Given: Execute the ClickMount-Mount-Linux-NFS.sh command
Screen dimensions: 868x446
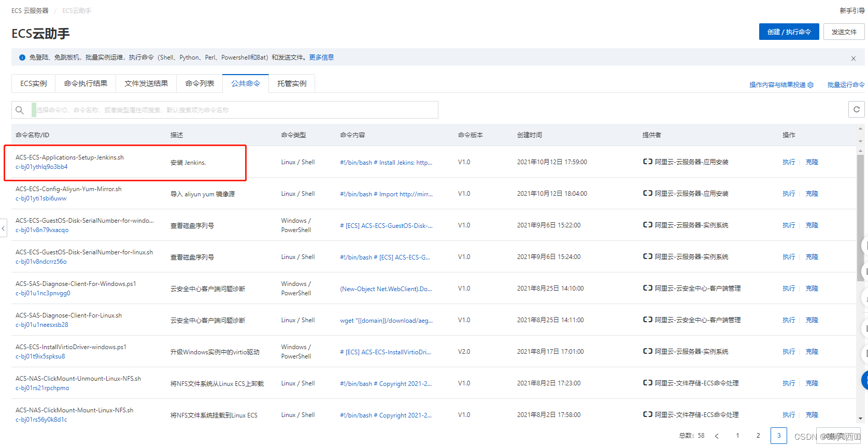Looking at the screenshot, I should click(x=789, y=415).
